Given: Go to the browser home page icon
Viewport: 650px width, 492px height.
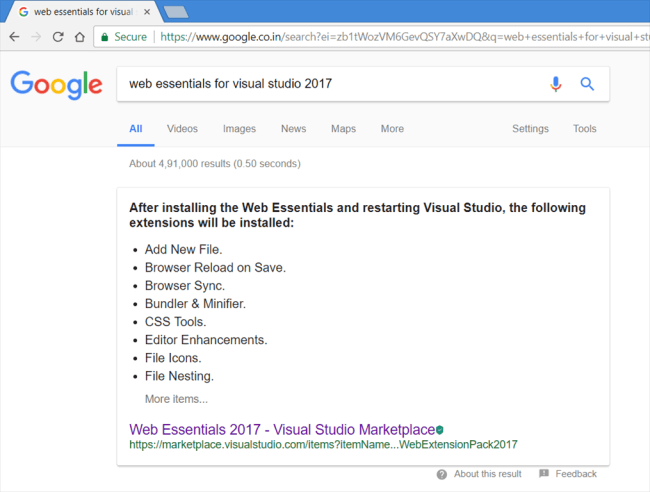Looking at the screenshot, I should coord(80,37).
